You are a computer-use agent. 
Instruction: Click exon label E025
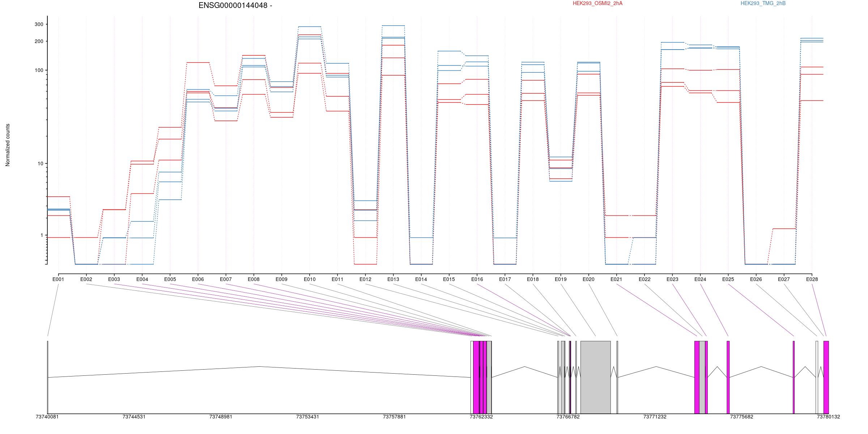[x=728, y=279]
